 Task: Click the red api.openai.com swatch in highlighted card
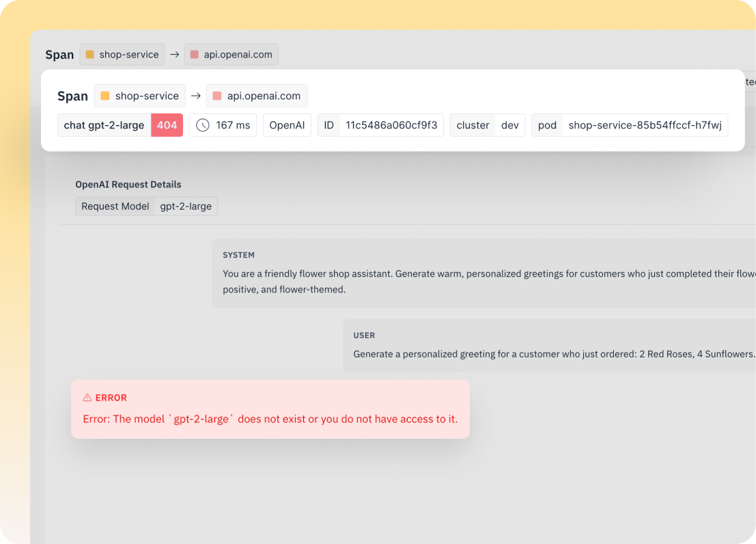pyautogui.click(x=217, y=96)
